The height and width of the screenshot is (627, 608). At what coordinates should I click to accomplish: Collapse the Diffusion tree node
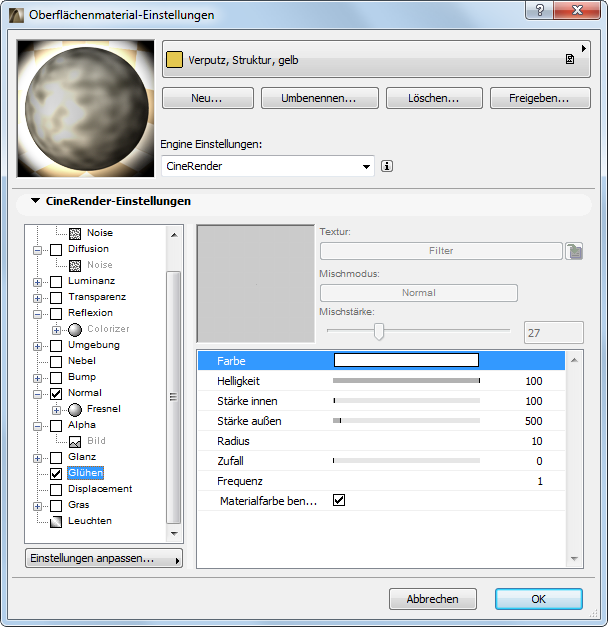coord(37,250)
